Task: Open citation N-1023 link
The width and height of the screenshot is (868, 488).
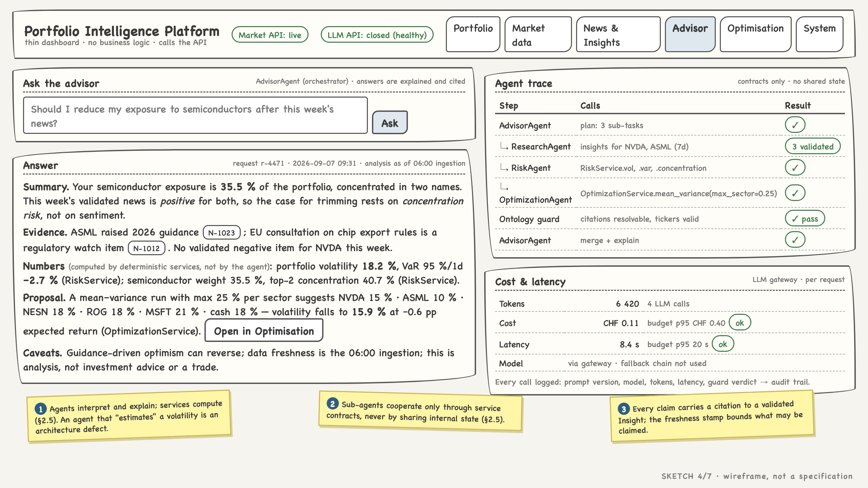Action: [x=221, y=232]
